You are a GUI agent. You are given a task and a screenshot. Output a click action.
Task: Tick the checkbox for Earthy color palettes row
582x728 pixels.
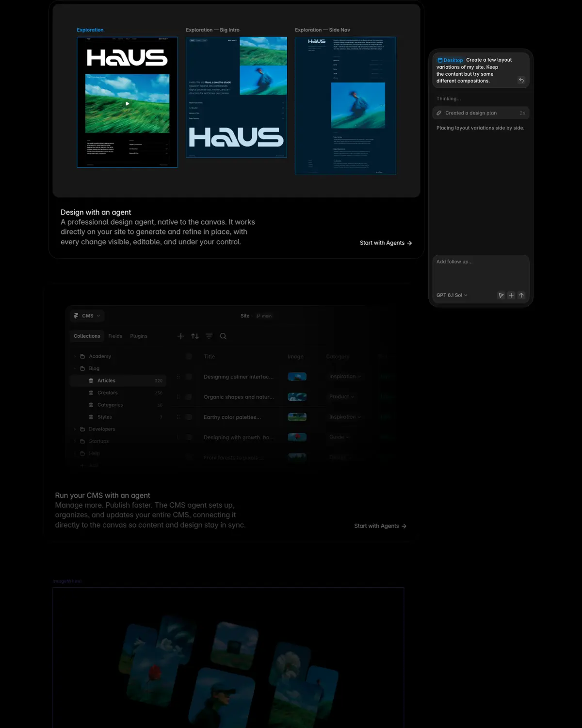(x=189, y=417)
